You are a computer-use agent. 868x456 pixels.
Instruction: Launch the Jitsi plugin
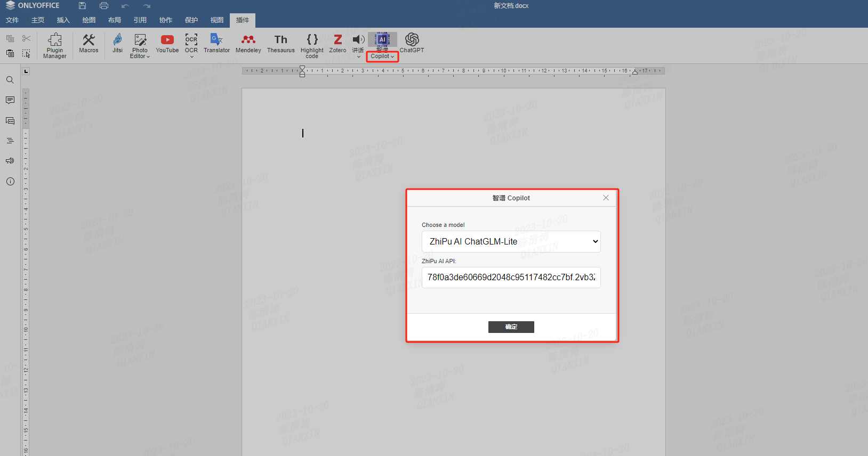click(x=117, y=43)
